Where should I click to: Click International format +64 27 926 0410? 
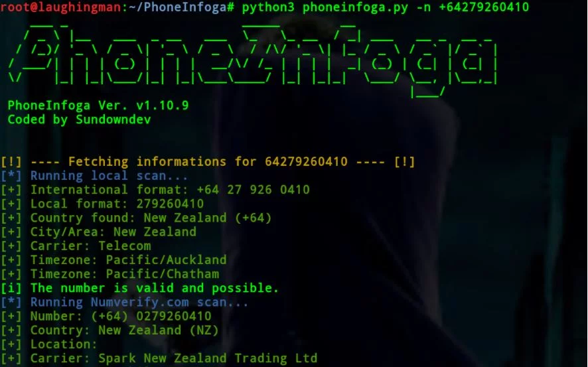[155, 190]
